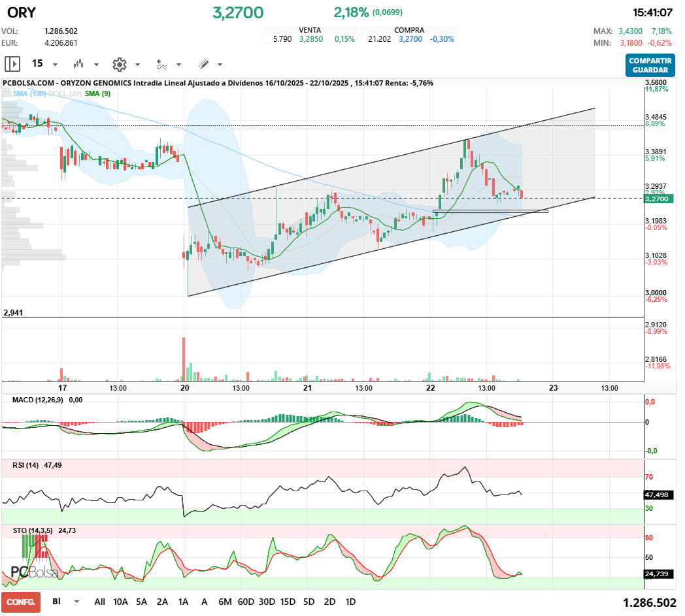Viewport: 685px width, 616px height.
Task: Click the RSI value tag 47,498
Action: (x=658, y=494)
